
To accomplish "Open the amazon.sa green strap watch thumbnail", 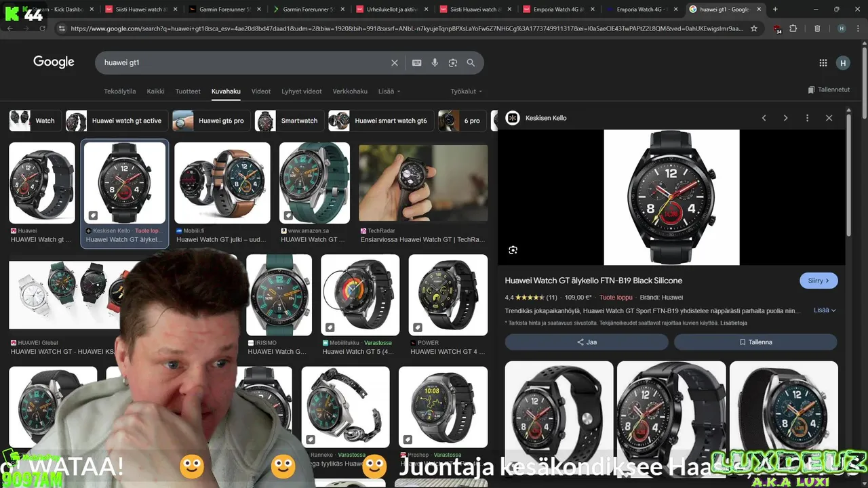I will 315,183.
